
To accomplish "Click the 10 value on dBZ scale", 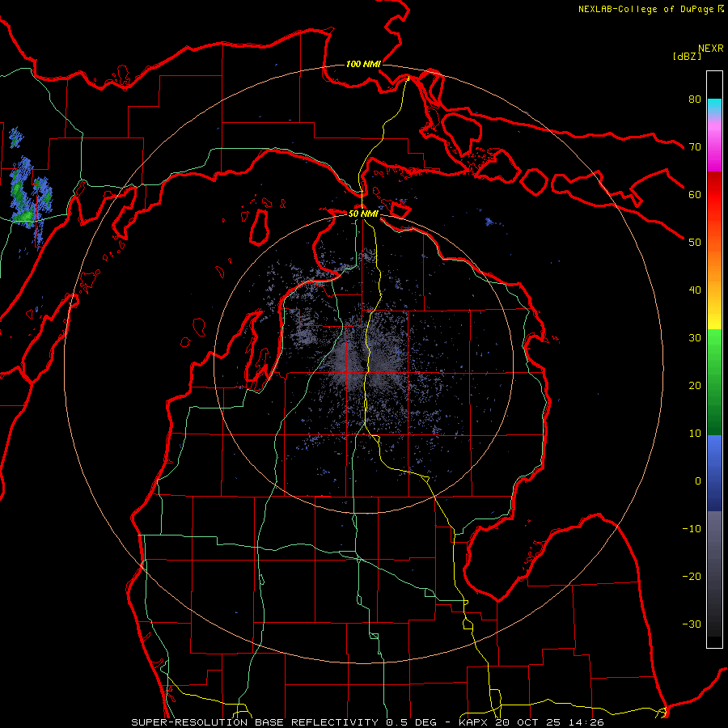I will click(x=695, y=434).
